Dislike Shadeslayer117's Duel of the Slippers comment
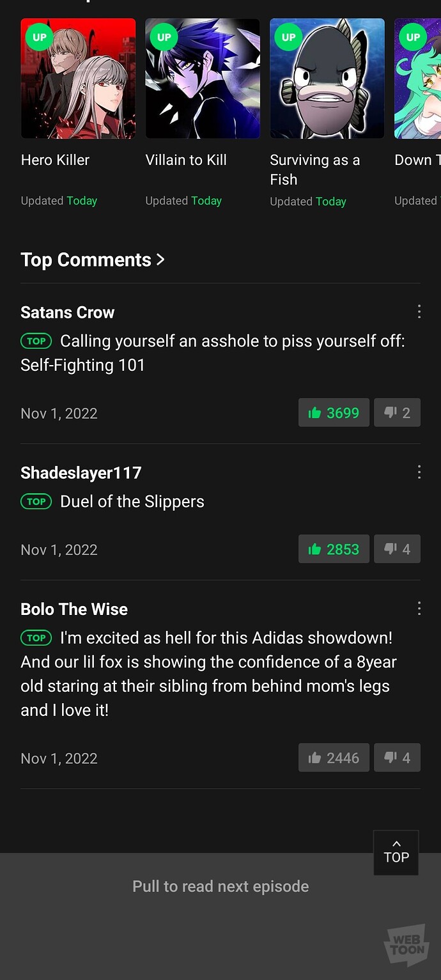The width and height of the screenshot is (441, 980). point(397,549)
